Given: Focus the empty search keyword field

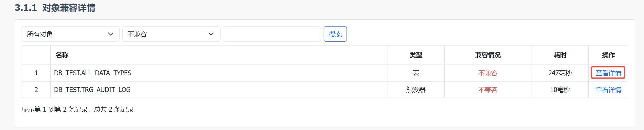Looking at the screenshot, I should point(272,34).
